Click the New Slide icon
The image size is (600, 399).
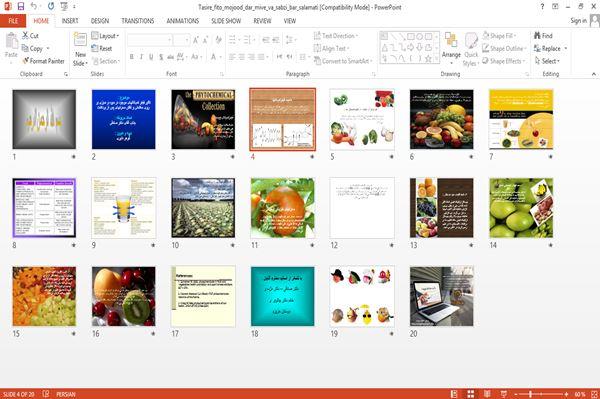coord(80,40)
